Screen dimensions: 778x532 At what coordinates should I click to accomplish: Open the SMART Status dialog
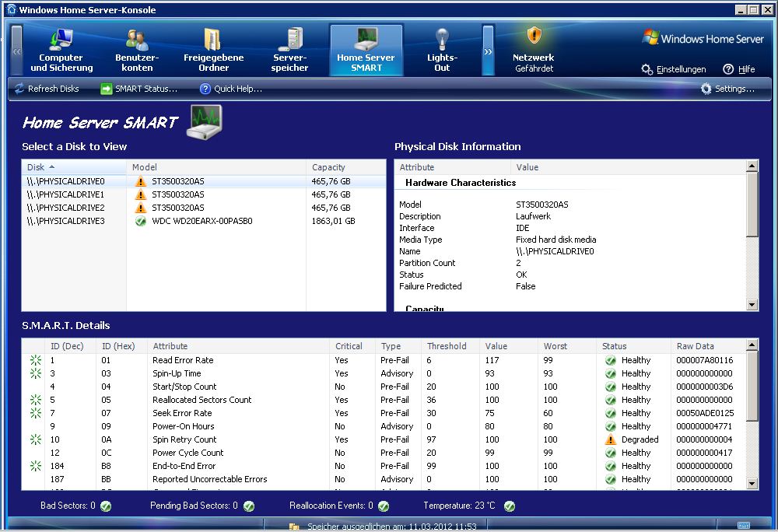pyautogui.click(x=138, y=89)
